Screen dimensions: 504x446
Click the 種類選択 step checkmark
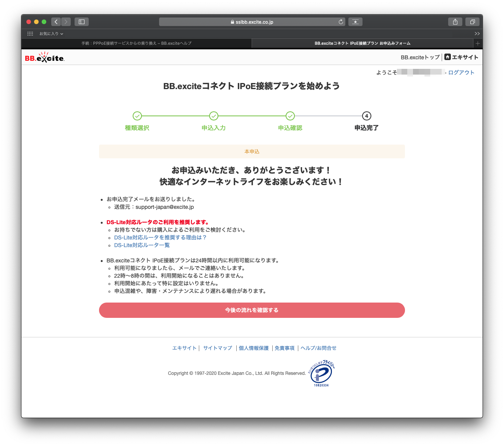pos(137,116)
